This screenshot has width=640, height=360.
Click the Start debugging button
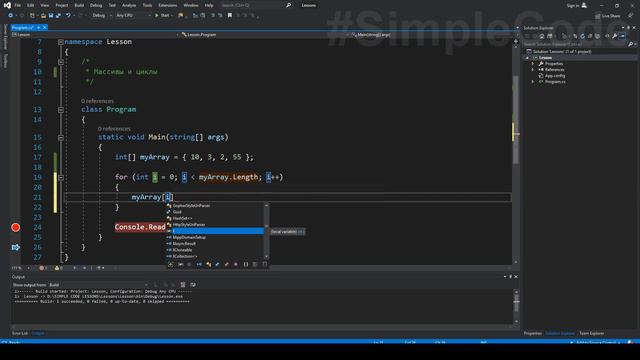coord(162,15)
